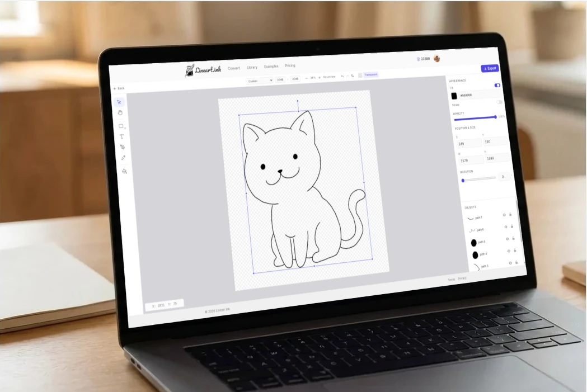Select the path 3 object row
Viewport: 587px width, 392px height.
pos(496,266)
